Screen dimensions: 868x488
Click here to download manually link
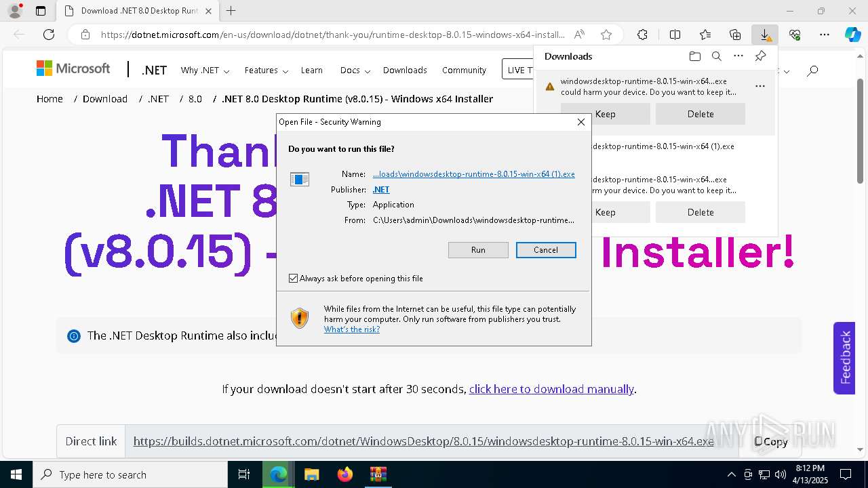click(551, 389)
